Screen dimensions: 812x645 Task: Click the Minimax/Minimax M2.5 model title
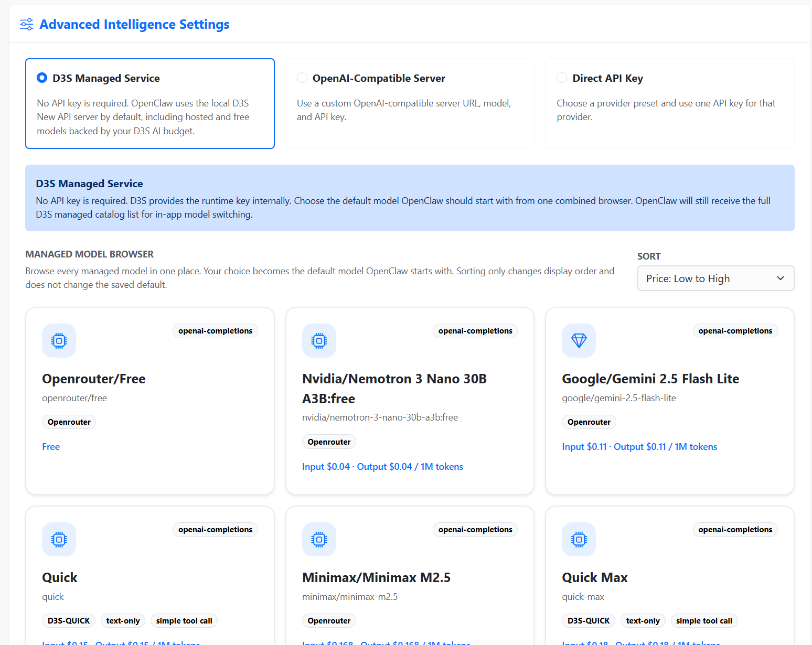(x=376, y=578)
